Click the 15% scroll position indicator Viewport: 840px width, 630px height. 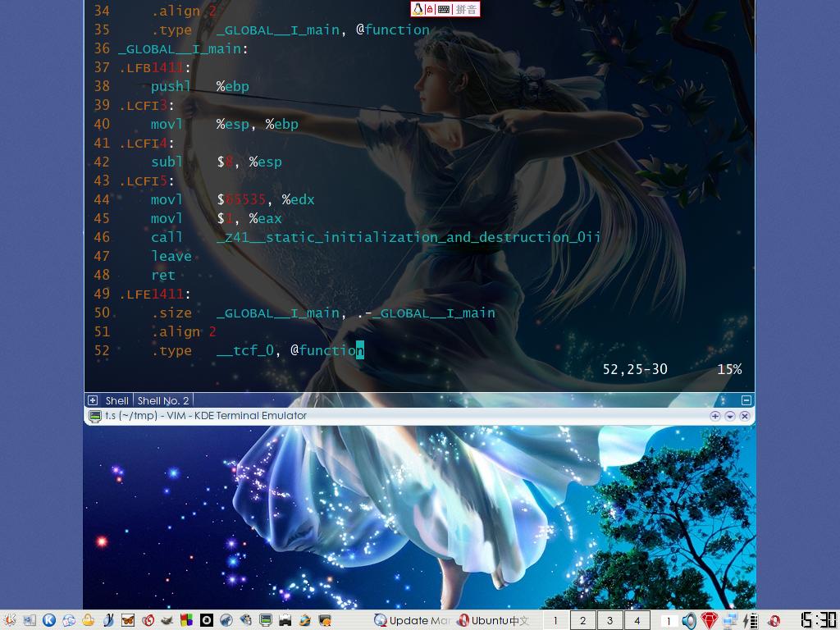point(729,369)
